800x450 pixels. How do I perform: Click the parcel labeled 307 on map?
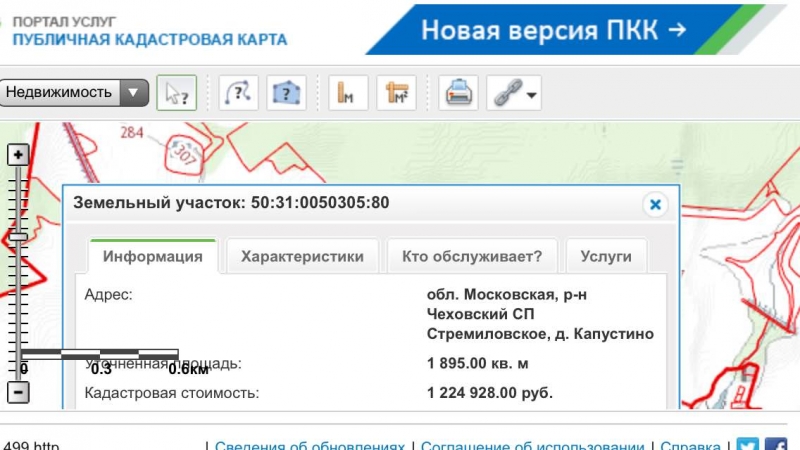[x=184, y=154]
